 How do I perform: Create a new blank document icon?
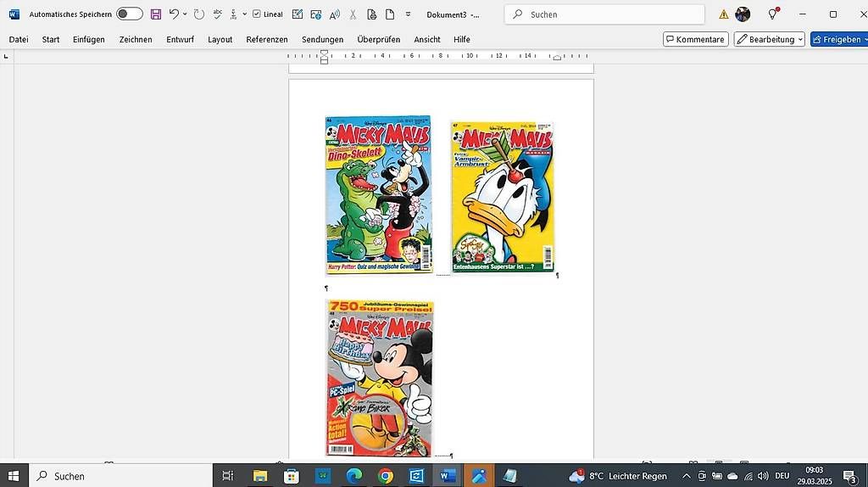390,14
